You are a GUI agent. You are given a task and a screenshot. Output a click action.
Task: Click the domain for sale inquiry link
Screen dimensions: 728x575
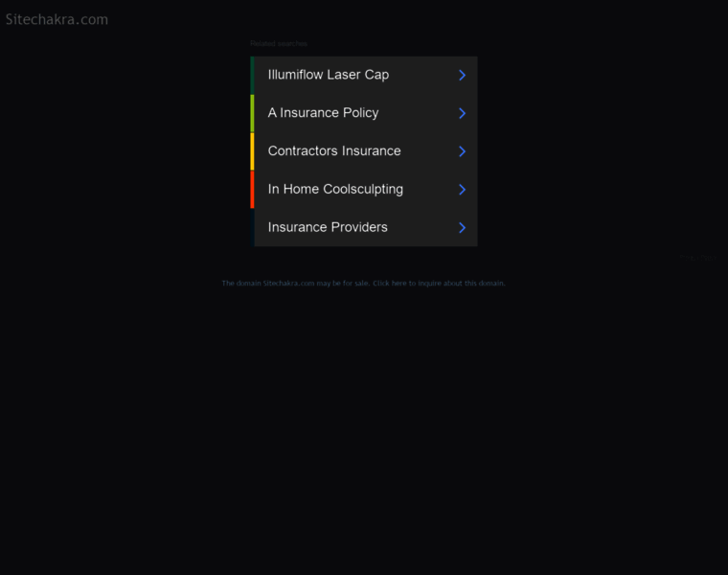(x=364, y=283)
